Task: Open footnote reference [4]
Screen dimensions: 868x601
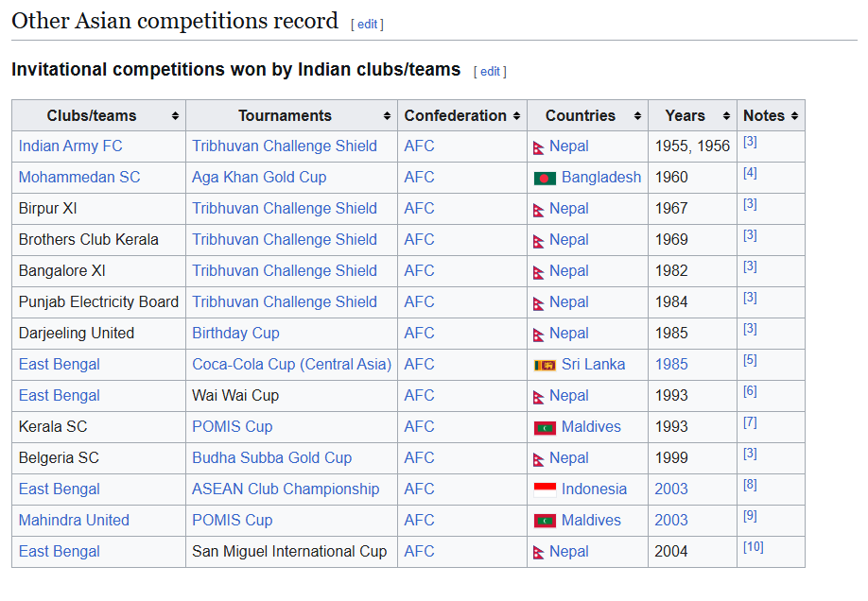Action: point(750,173)
